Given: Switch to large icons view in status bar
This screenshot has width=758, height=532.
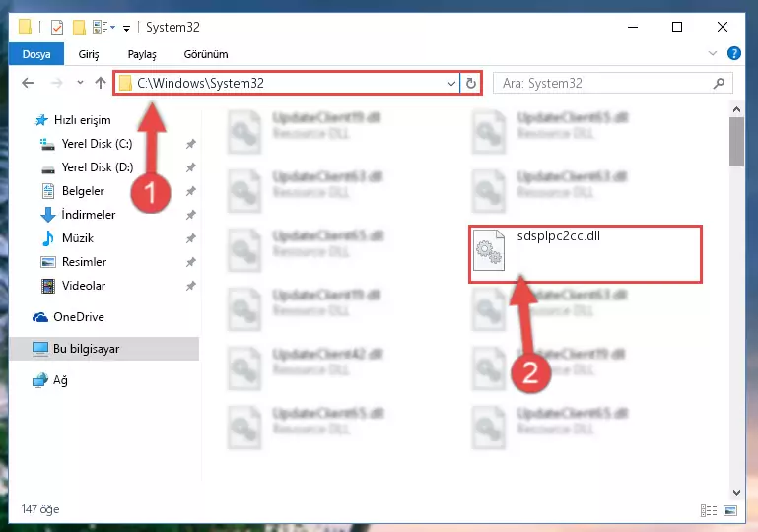Looking at the screenshot, I should pyautogui.click(x=730, y=510).
